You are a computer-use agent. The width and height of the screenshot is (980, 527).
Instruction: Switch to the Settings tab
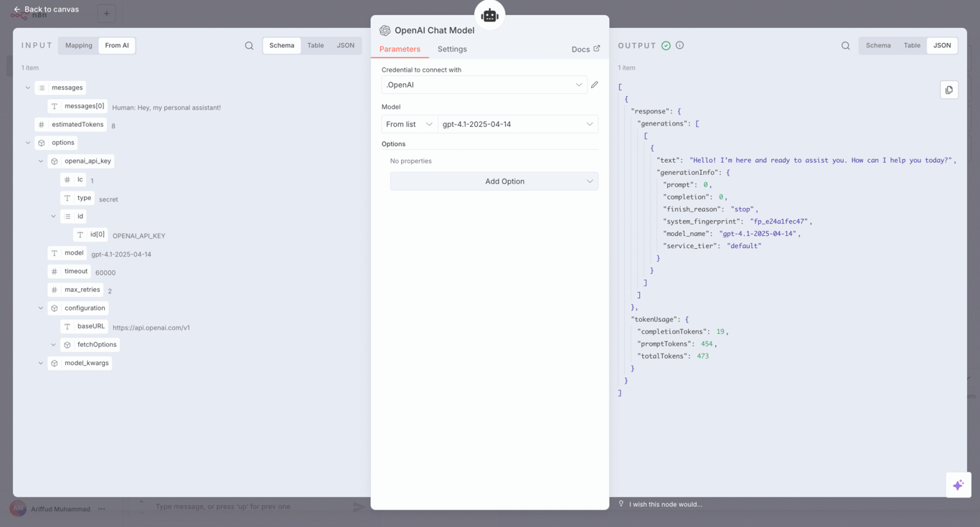[x=452, y=49]
